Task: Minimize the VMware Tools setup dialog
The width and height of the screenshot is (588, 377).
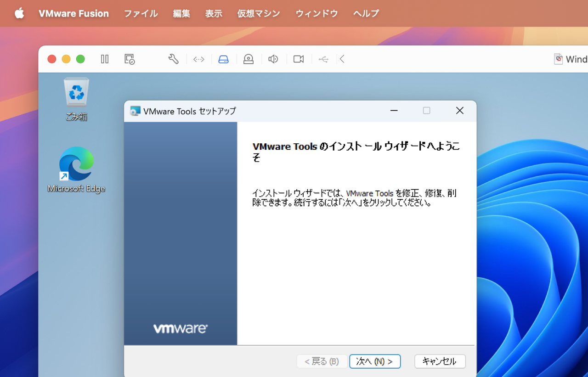Action: [x=394, y=111]
